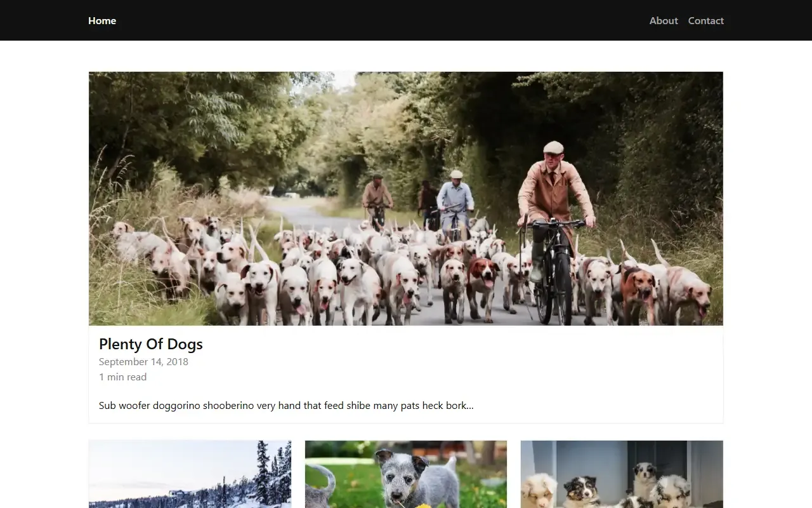
Task: Go to the Home page link
Action: [102, 20]
